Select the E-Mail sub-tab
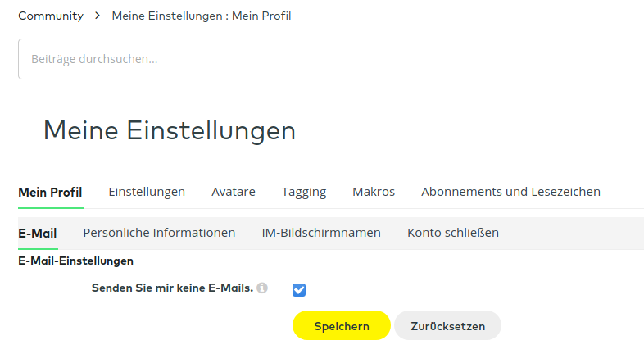 click(x=38, y=233)
